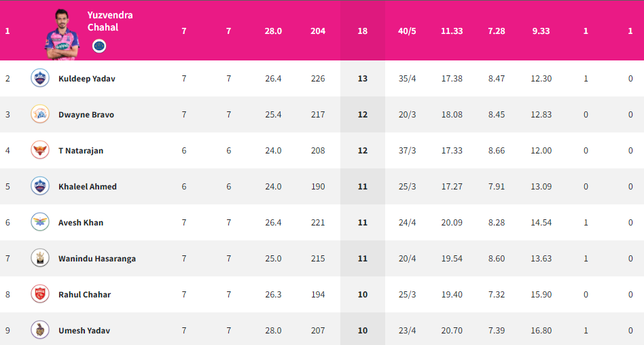Image resolution: width=644 pixels, height=345 pixels.
Task: Click Chahal's 18 wickets highlighted cell
Action: click(363, 31)
